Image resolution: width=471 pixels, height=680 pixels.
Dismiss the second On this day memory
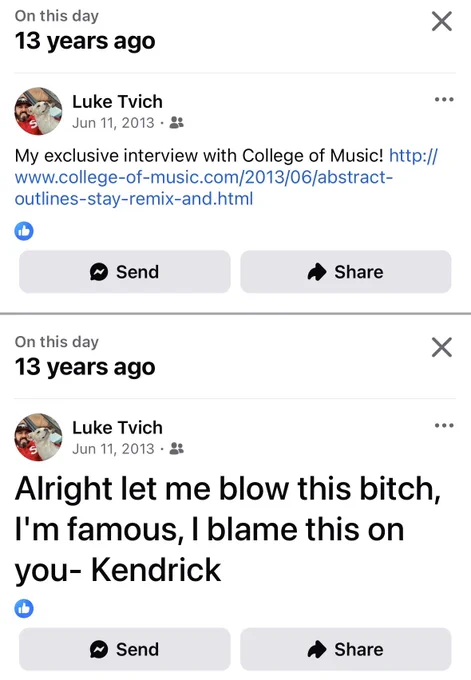[442, 347]
